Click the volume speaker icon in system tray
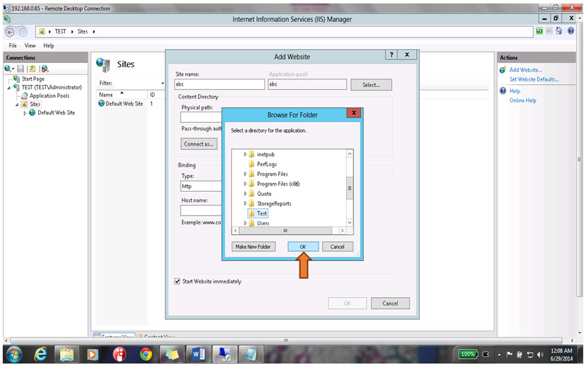 540,355
